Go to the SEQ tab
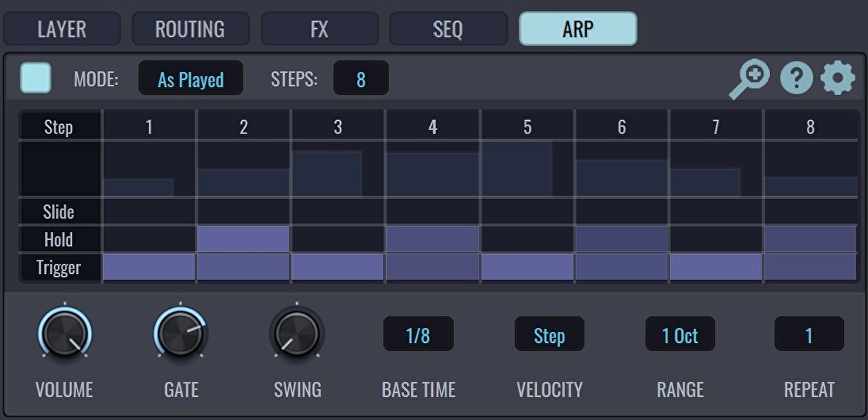868x420 pixels. coord(448,29)
